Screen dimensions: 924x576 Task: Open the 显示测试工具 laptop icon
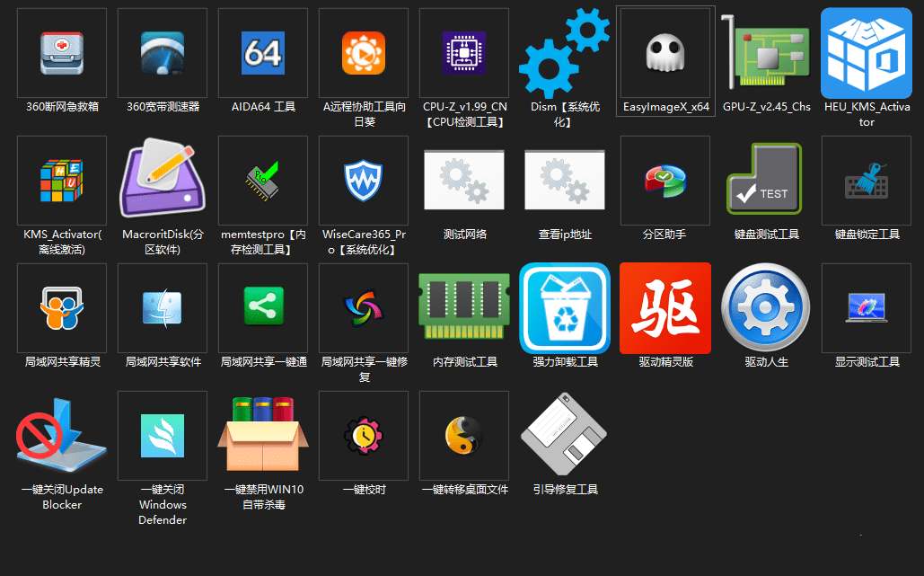867,307
